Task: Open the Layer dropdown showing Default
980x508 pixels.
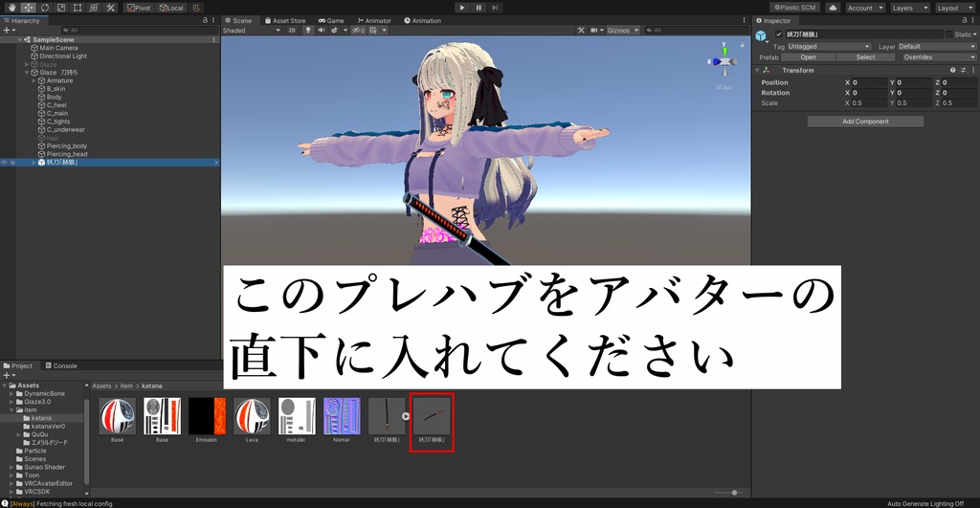Action: click(x=937, y=46)
